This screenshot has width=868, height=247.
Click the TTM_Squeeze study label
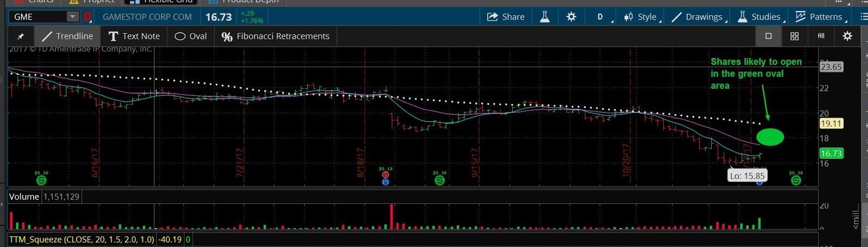(81, 239)
